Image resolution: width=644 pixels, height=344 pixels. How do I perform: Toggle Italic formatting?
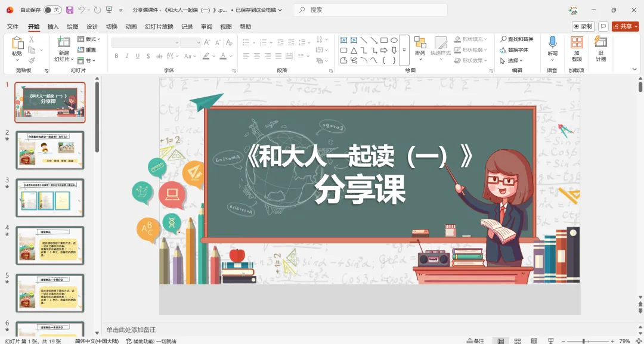coord(127,56)
